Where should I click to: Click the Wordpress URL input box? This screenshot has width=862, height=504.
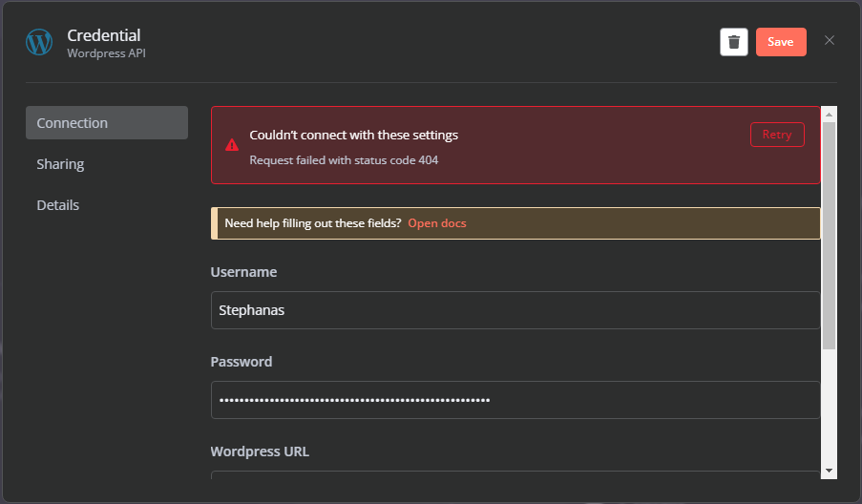[x=515, y=474]
